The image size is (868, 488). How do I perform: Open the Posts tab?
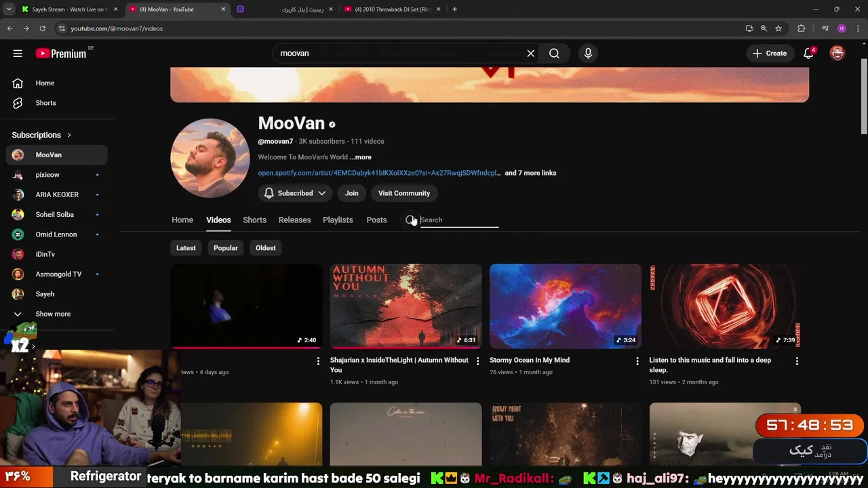click(x=376, y=220)
